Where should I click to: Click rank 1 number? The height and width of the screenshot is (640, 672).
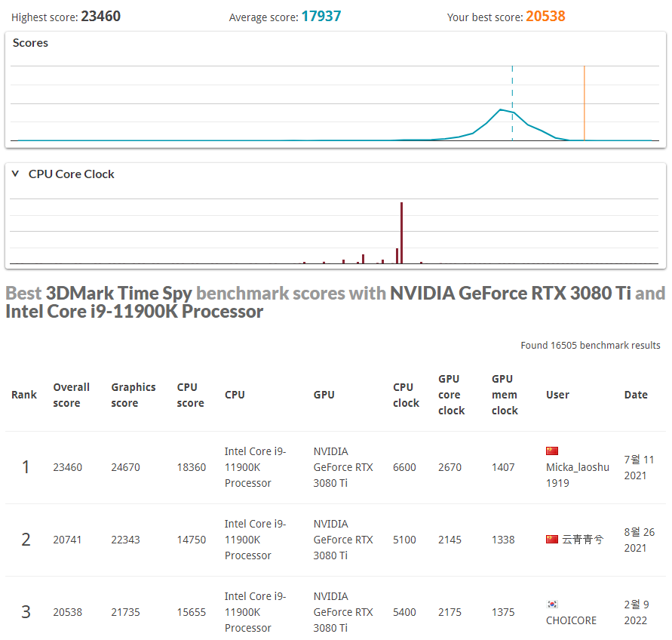26,466
